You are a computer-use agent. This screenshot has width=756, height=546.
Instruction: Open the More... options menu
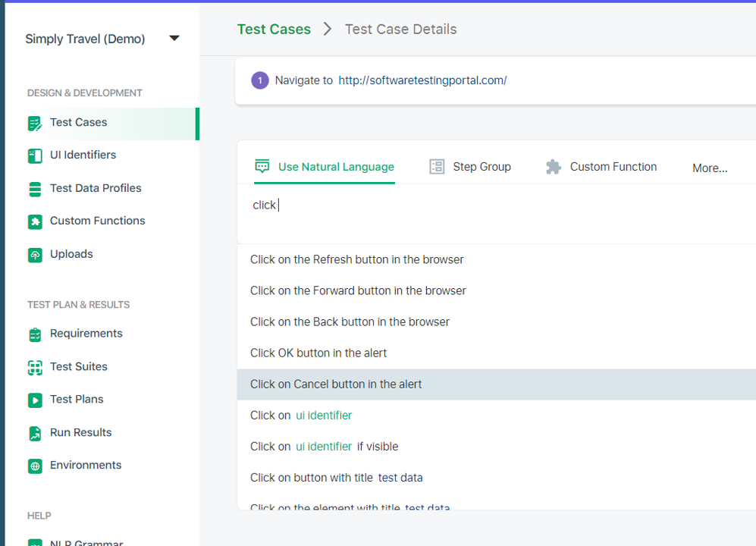pyautogui.click(x=710, y=168)
